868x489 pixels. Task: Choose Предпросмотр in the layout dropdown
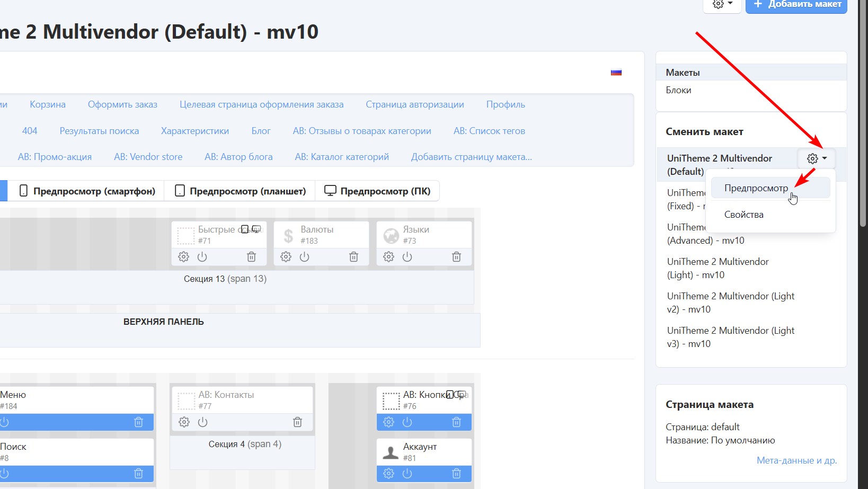coord(770,188)
